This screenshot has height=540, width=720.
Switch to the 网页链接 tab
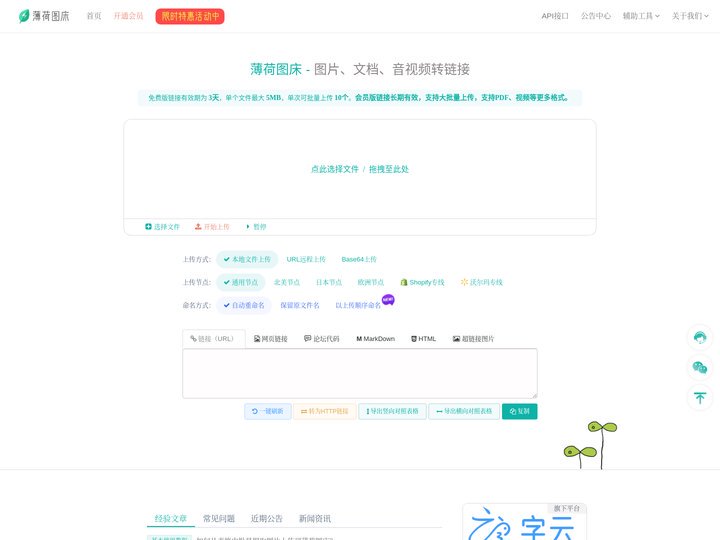pyautogui.click(x=271, y=339)
